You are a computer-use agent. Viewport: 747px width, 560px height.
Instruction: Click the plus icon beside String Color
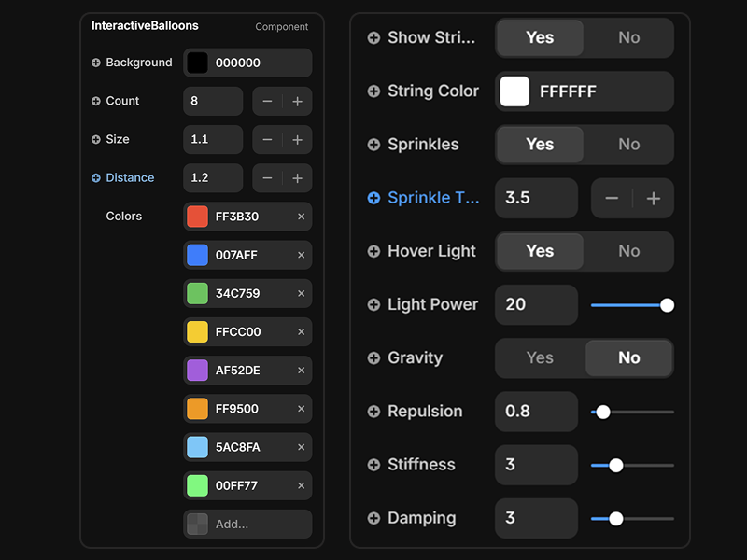[x=373, y=91]
